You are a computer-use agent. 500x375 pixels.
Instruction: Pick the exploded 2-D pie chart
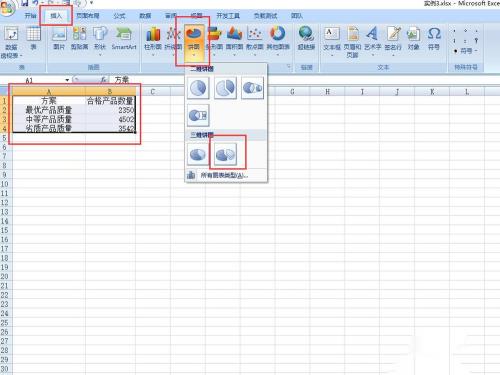pos(225,88)
